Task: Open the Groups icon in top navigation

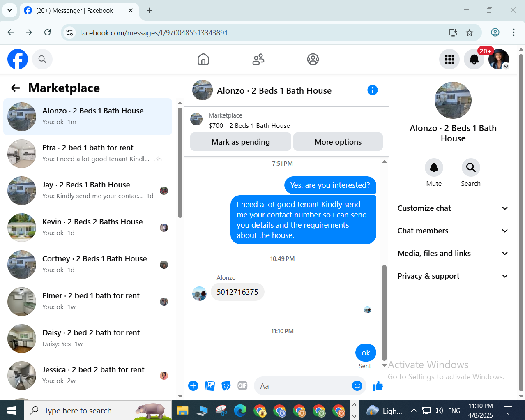Action: pos(313,59)
